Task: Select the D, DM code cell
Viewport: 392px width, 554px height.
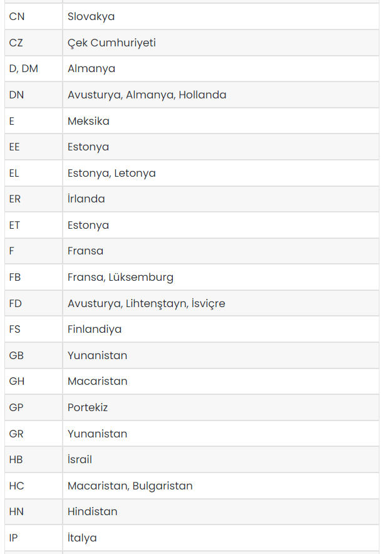Action: coord(34,68)
